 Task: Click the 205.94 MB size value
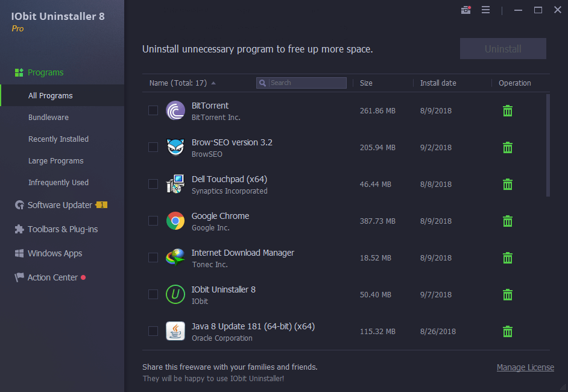tap(377, 148)
